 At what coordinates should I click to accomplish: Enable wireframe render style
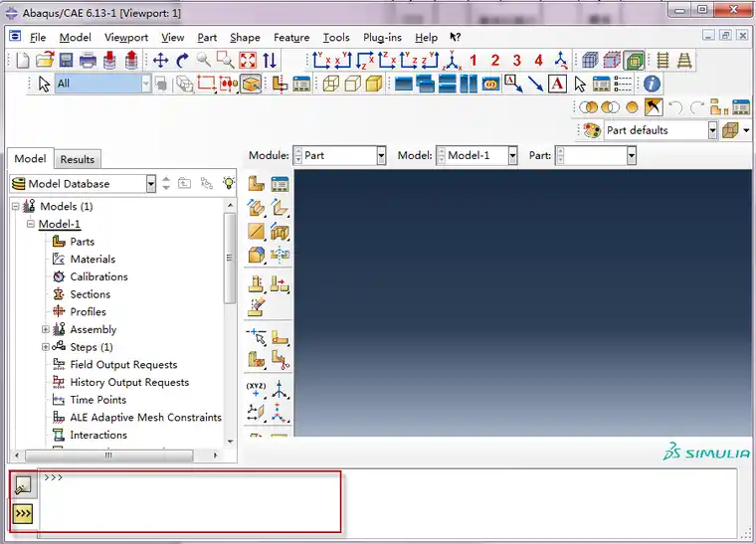click(x=330, y=84)
